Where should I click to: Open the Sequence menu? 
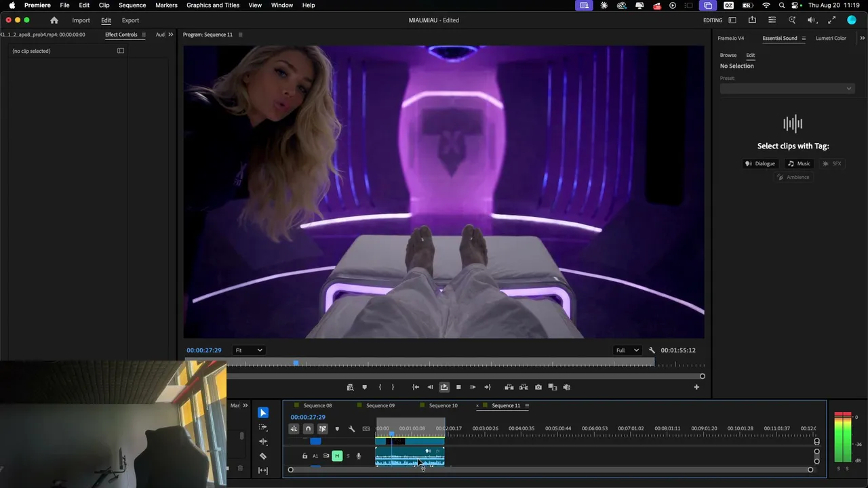click(132, 5)
